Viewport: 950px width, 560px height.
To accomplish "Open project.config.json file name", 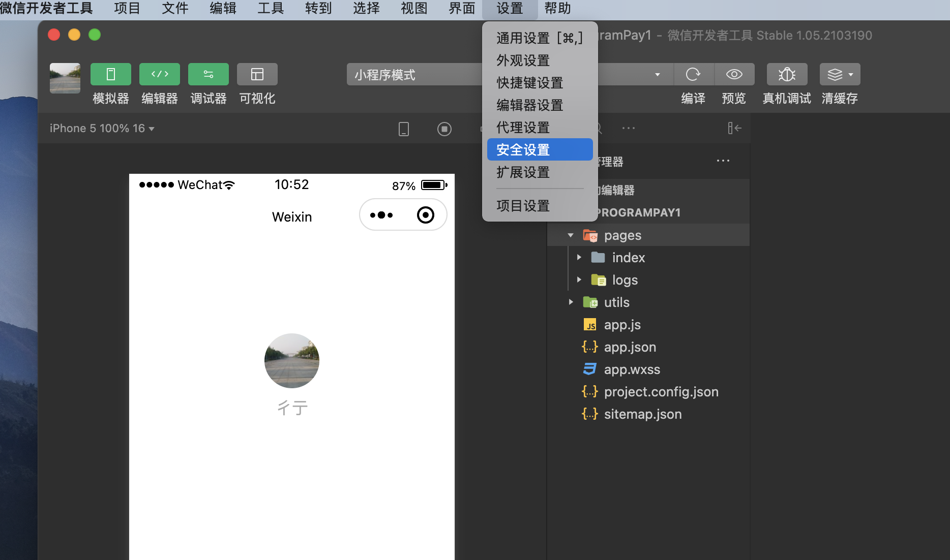I will tap(661, 392).
